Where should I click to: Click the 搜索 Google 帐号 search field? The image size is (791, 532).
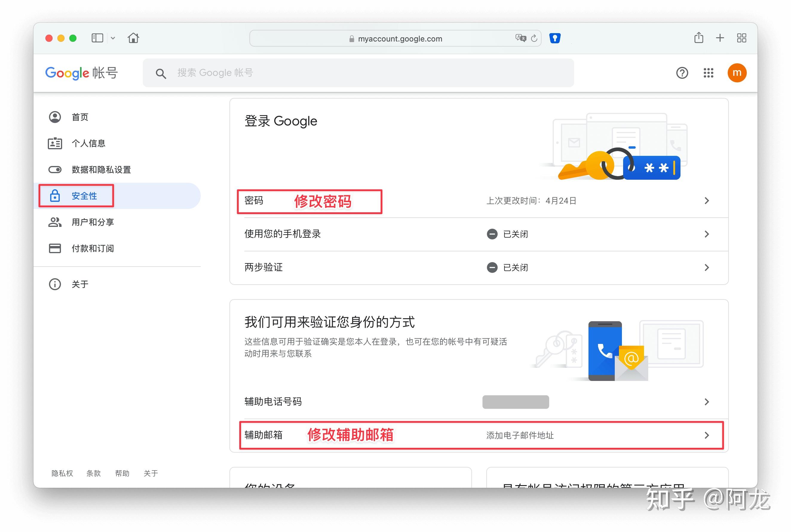356,73
